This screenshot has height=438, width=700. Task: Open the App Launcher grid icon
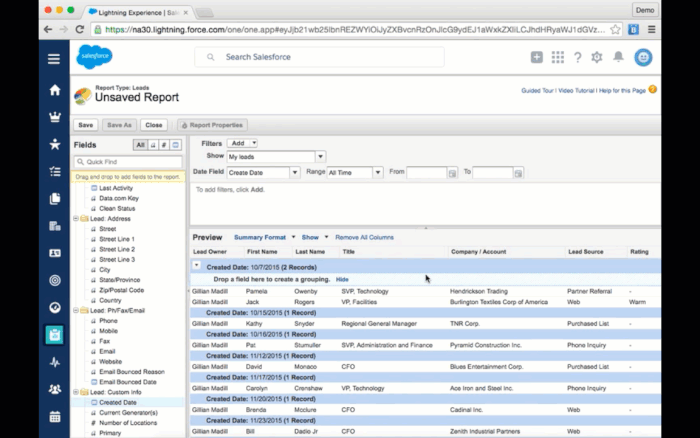[558, 57]
